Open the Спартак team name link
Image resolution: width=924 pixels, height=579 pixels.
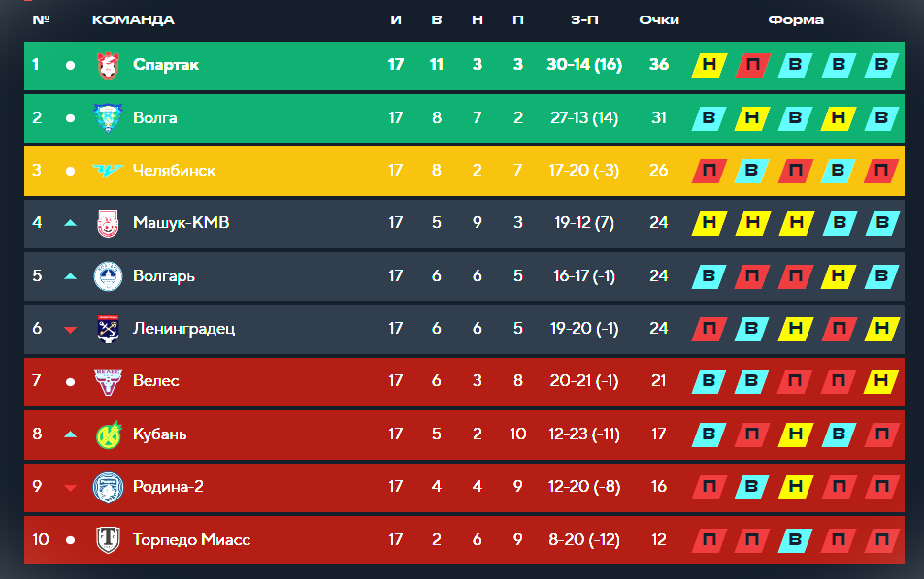pyautogui.click(x=165, y=65)
